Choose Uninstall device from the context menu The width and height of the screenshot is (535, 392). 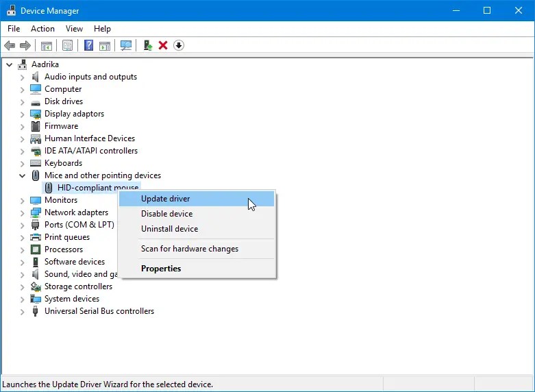(x=169, y=229)
